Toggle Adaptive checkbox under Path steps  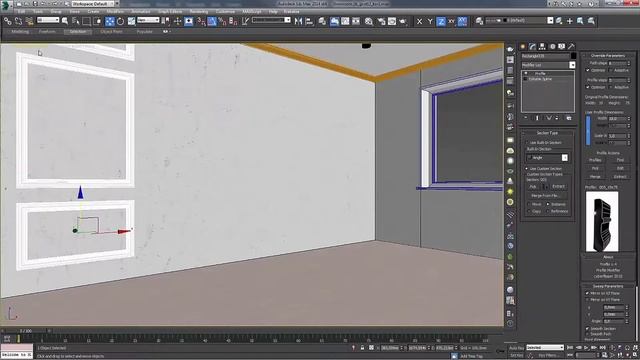tap(611, 70)
